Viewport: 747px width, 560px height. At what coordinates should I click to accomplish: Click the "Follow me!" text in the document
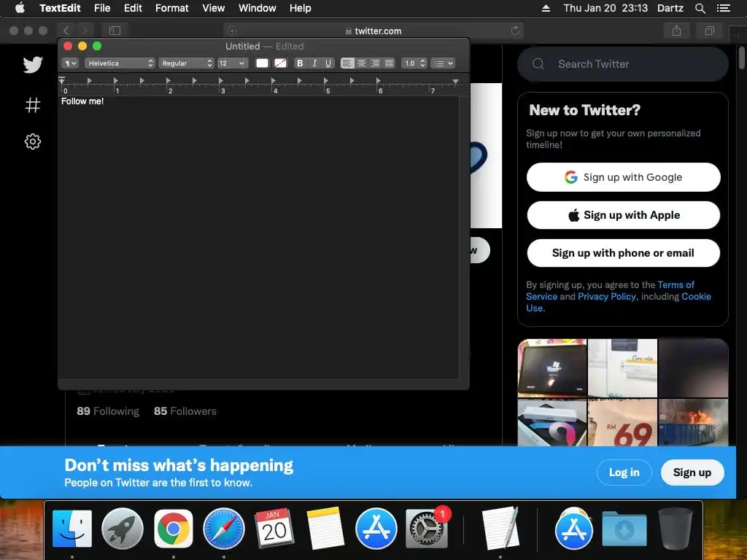(82, 101)
